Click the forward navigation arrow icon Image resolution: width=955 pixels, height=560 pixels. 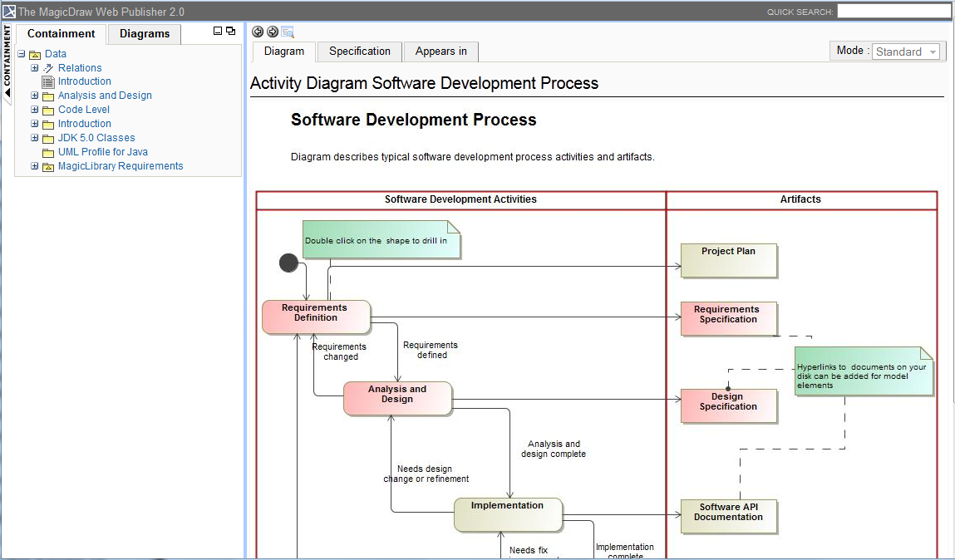pos(272,32)
